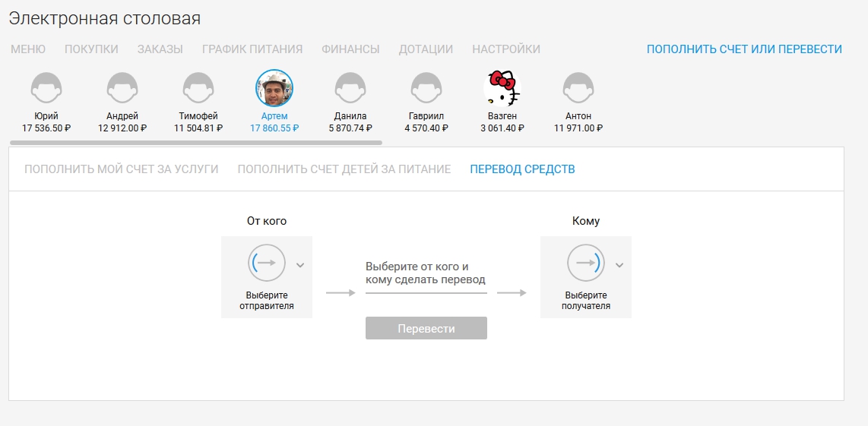Click Выберите получателя label
This screenshot has width=868, height=426.
click(586, 301)
